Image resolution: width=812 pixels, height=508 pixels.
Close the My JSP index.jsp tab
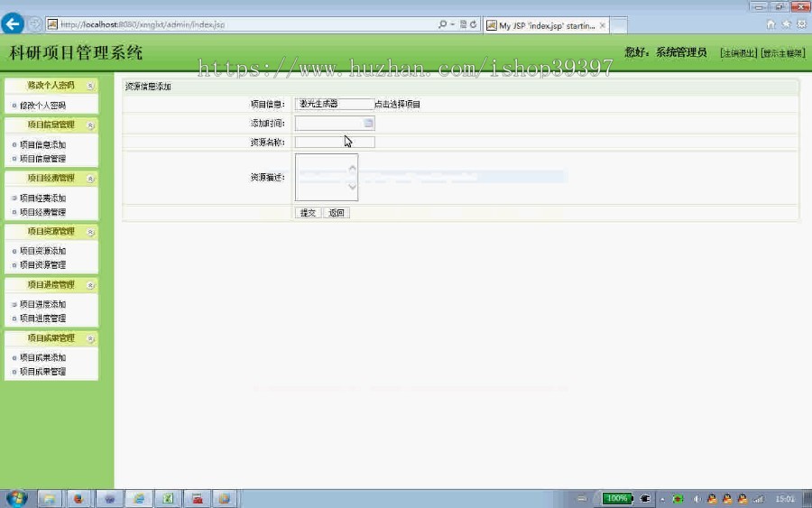pos(603,25)
